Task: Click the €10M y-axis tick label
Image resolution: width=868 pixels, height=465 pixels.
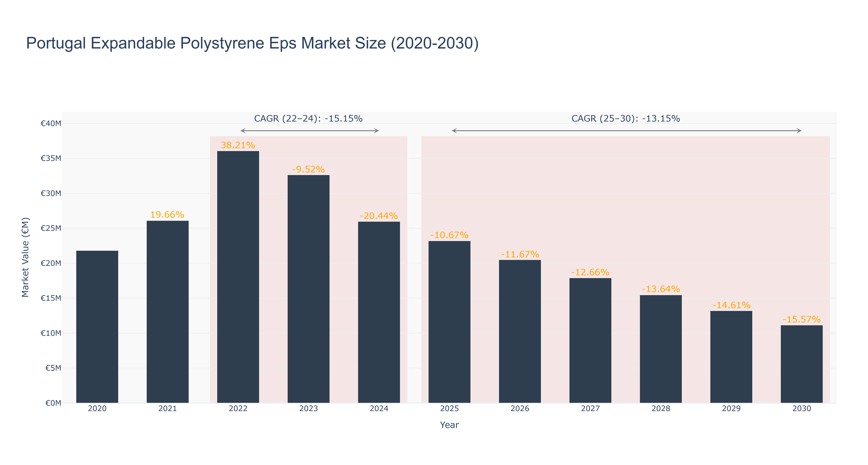Action: (51, 333)
